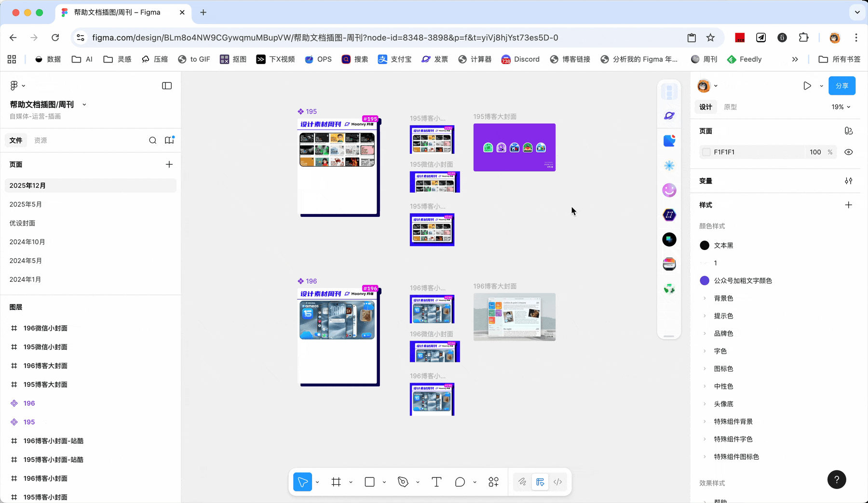Switch to Design mode toggle in toolbar

(540, 482)
